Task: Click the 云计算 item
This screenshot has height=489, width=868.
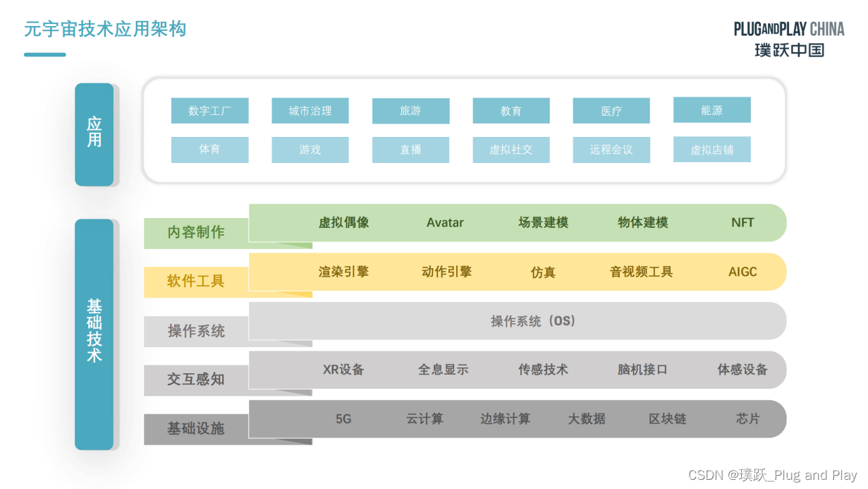Action: pos(424,419)
